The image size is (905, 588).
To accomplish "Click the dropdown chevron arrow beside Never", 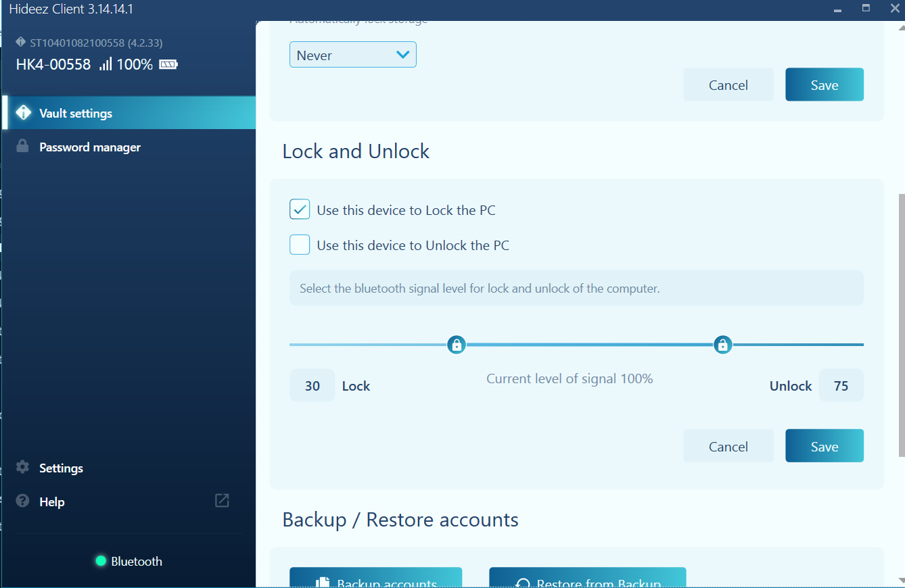I will point(402,55).
